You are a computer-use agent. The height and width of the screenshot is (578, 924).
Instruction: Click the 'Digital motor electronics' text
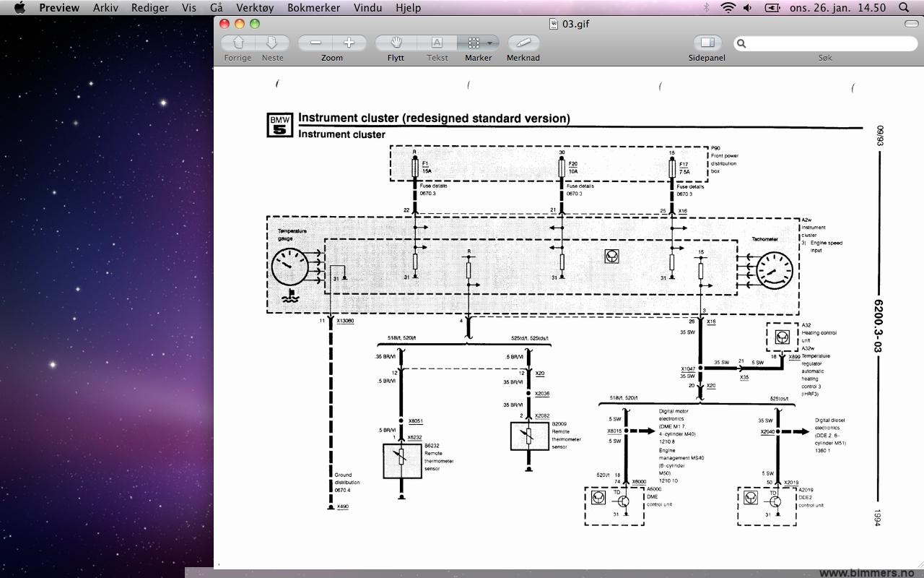(x=675, y=415)
